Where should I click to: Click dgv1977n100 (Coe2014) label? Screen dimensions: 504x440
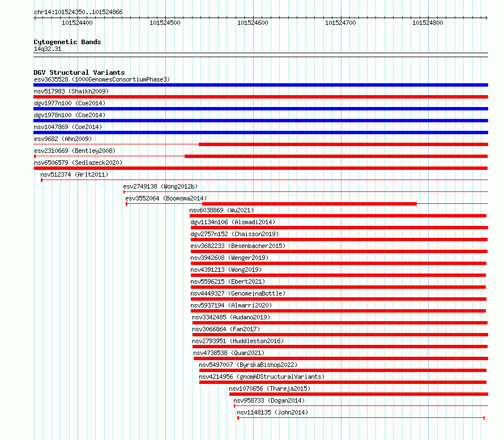click(70, 103)
